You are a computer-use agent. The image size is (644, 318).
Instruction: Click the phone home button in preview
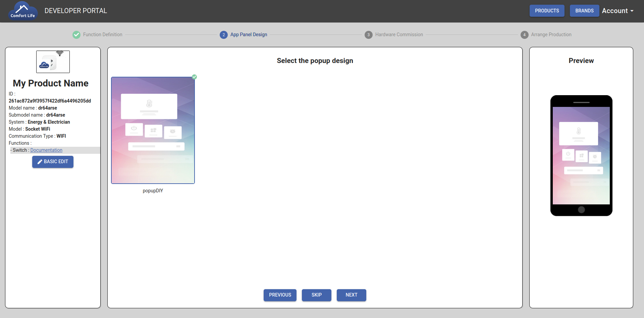tap(581, 210)
